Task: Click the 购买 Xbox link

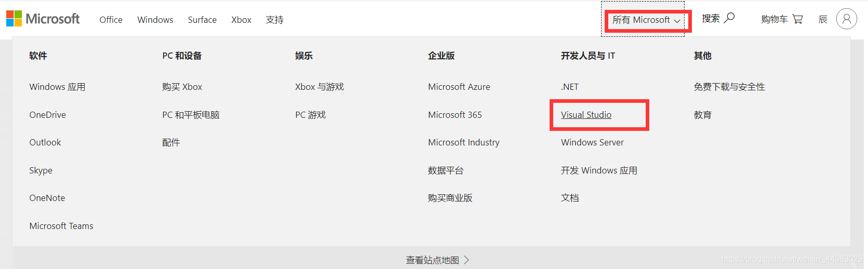Action: click(x=182, y=87)
